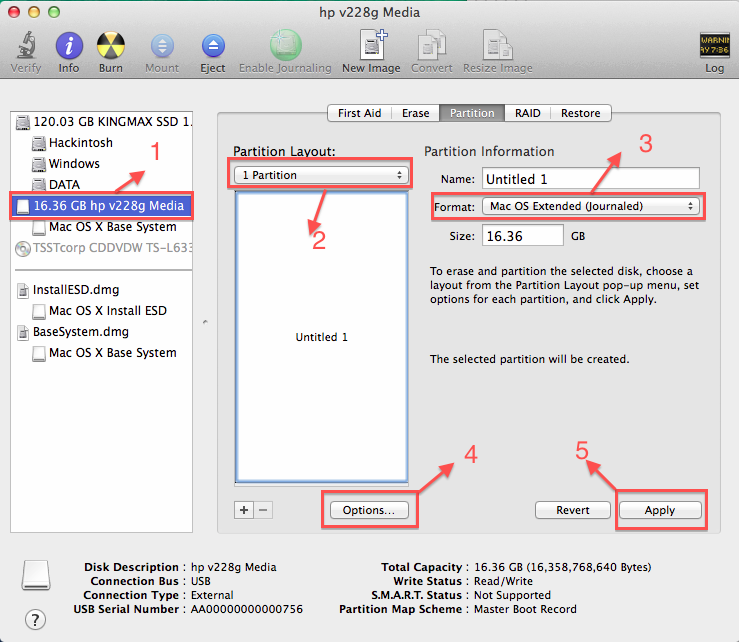Switch to the Restore tab
The width and height of the screenshot is (739, 642).
tap(581, 113)
